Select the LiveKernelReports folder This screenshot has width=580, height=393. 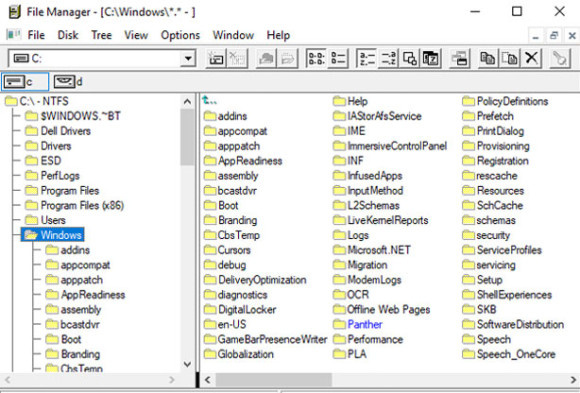click(381, 220)
